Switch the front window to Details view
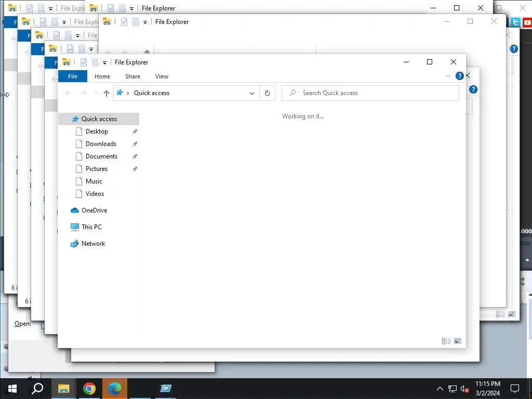The width and height of the screenshot is (532, 399). (446, 341)
